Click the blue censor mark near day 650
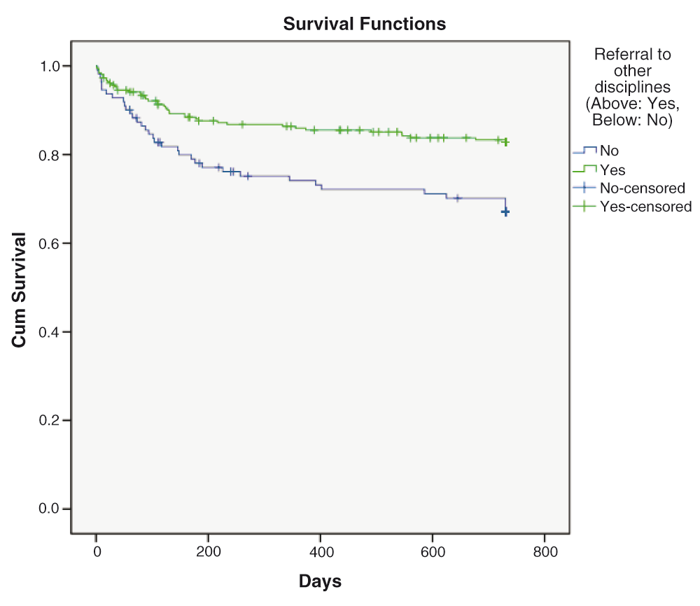Image resolution: width=700 pixels, height=606 pixels. tap(457, 198)
